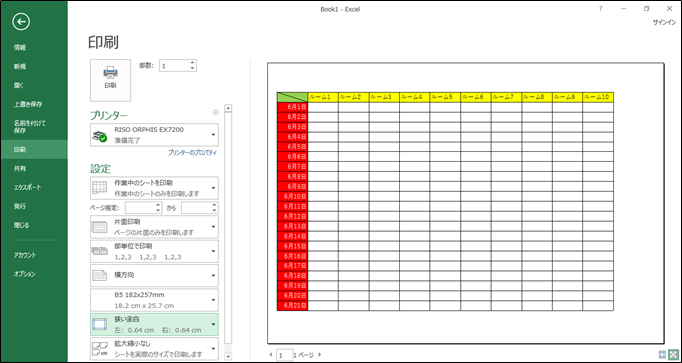Click the 6月21日 cell in the preview
This screenshot has width=682, height=363.
click(x=292, y=306)
